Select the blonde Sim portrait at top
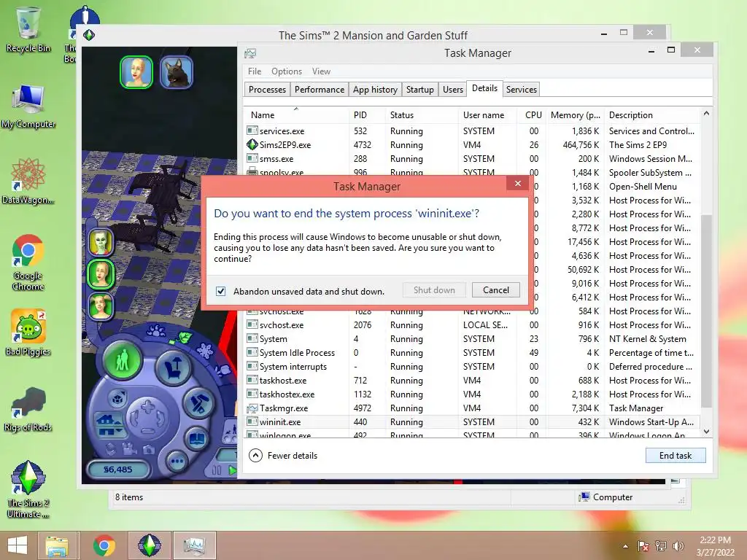747x560 pixels. [136, 72]
